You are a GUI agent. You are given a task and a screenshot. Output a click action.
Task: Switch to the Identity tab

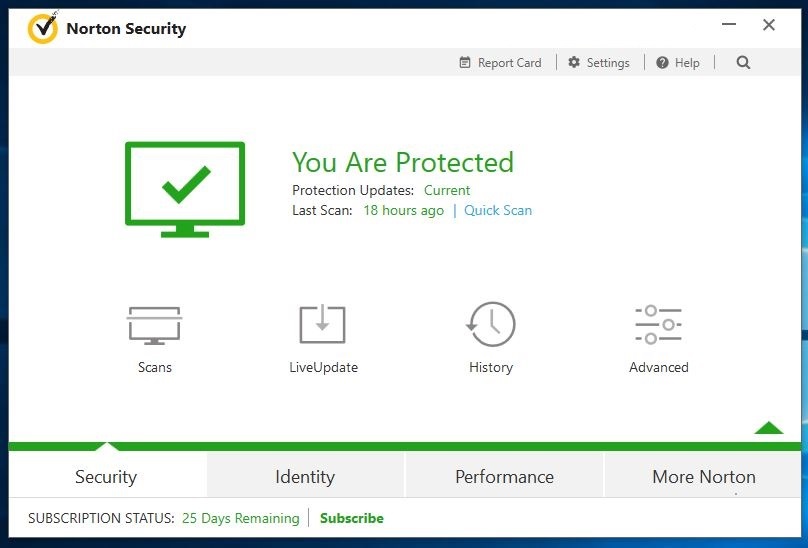[305, 477]
